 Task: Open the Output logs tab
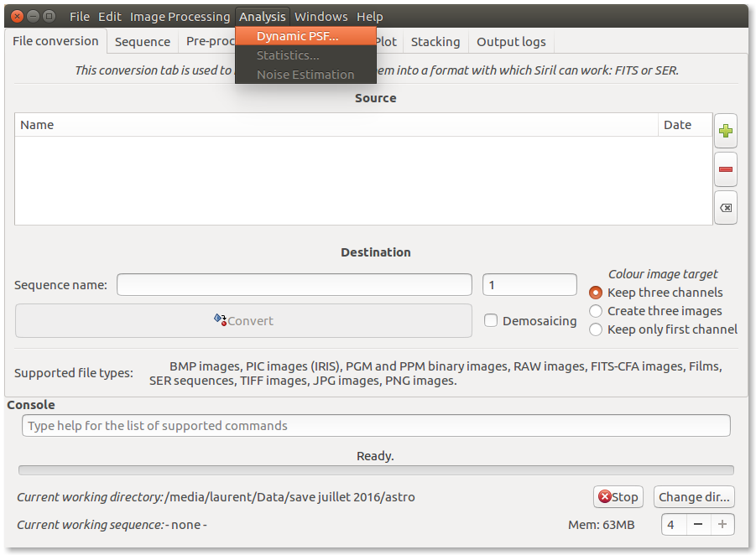pyautogui.click(x=511, y=42)
